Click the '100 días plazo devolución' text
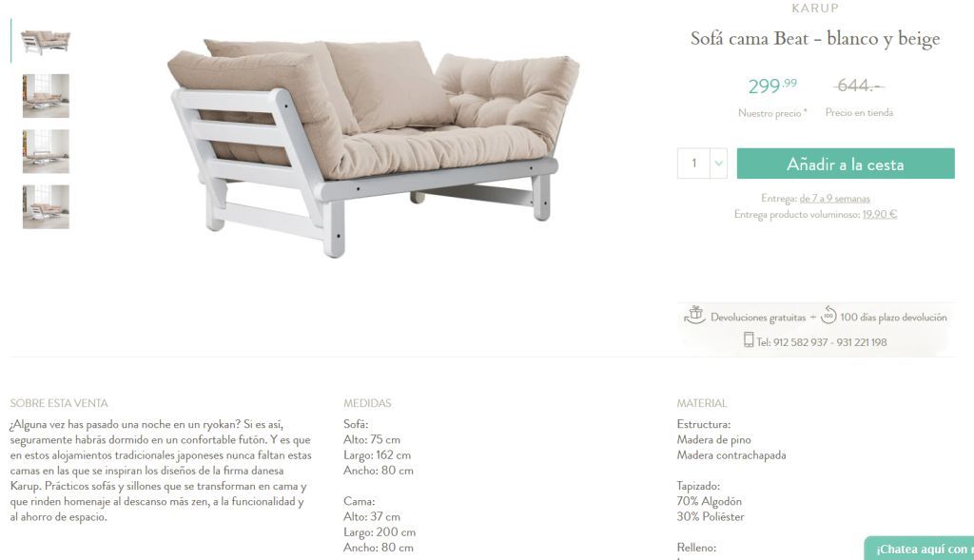The width and height of the screenshot is (974, 560). click(x=893, y=318)
